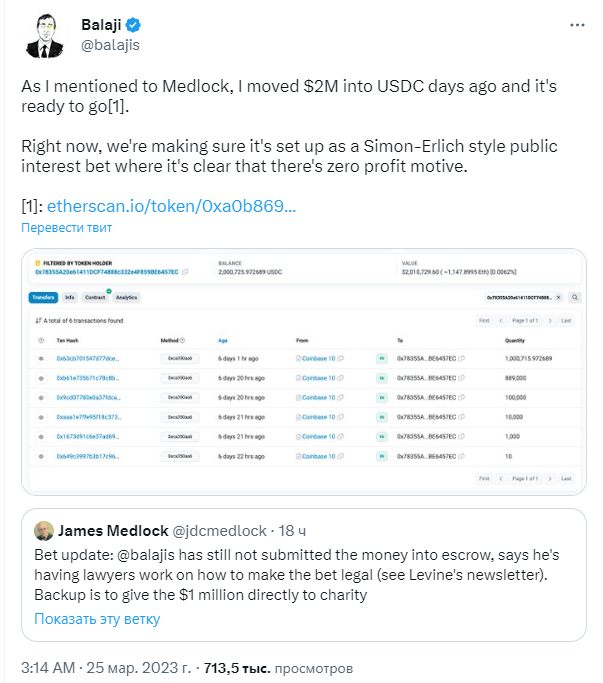This screenshot has height=683, width=603.
Task: Open the three-dot more options menu
Action: pyautogui.click(x=577, y=25)
